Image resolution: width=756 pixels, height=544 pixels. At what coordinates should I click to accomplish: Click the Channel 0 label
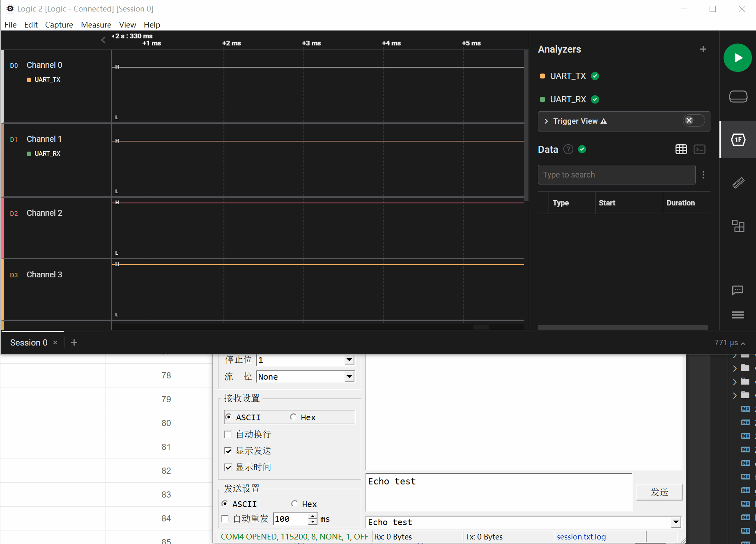click(44, 65)
